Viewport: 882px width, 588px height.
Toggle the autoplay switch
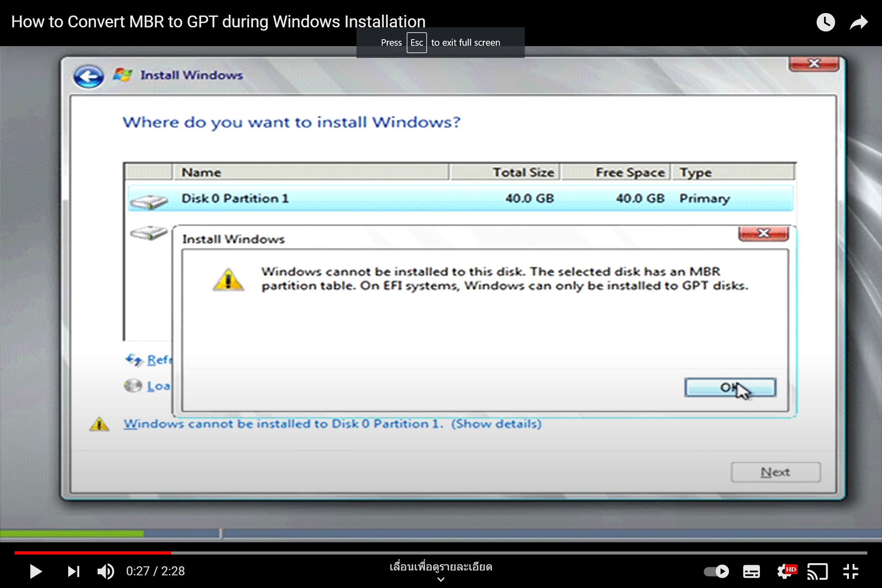click(717, 571)
